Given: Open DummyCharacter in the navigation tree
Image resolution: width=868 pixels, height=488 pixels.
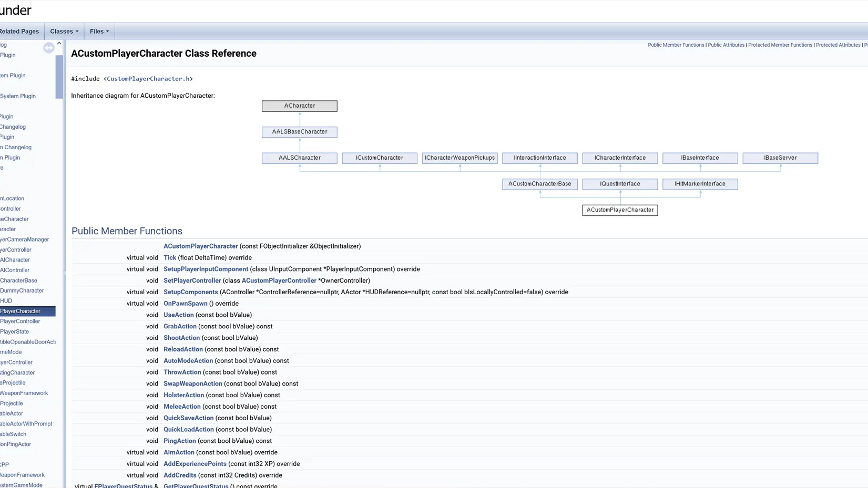Looking at the screenshot, I should click(22, 290).
